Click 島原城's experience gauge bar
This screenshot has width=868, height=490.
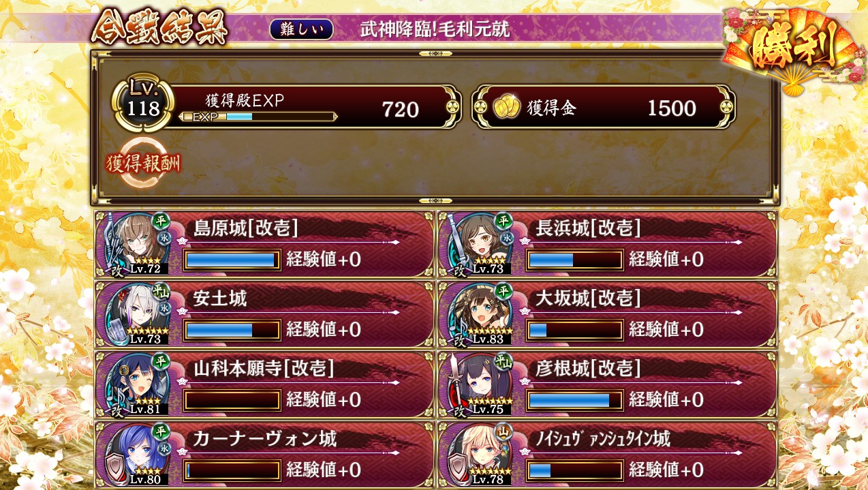coord(232,260)
